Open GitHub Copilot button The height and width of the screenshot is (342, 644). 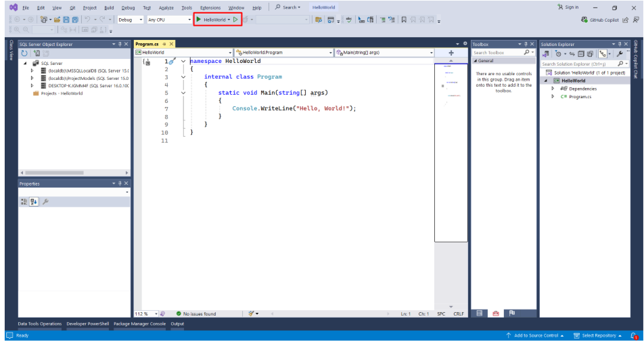coord(600,20)
